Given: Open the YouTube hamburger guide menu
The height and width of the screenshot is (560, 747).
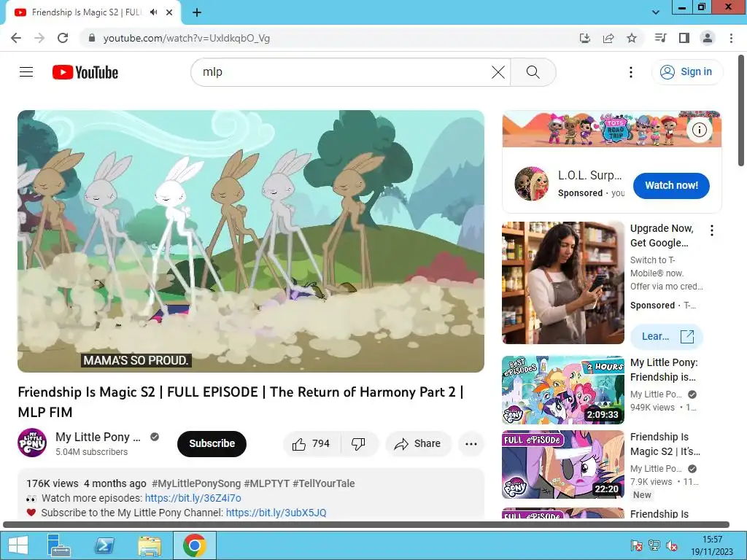Looking at the screenshot, I should 26,72.
